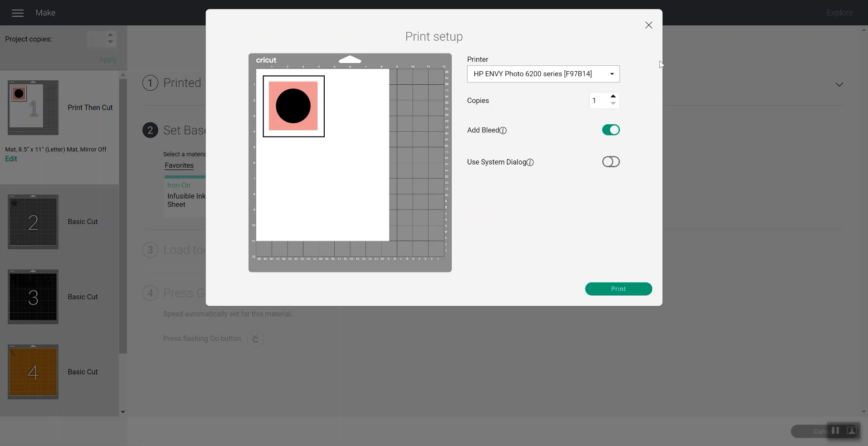The height and width of the screenshot is (446, 868).
Task: Show the Use System Dialog info icon
Action: (x=530, y=162)
